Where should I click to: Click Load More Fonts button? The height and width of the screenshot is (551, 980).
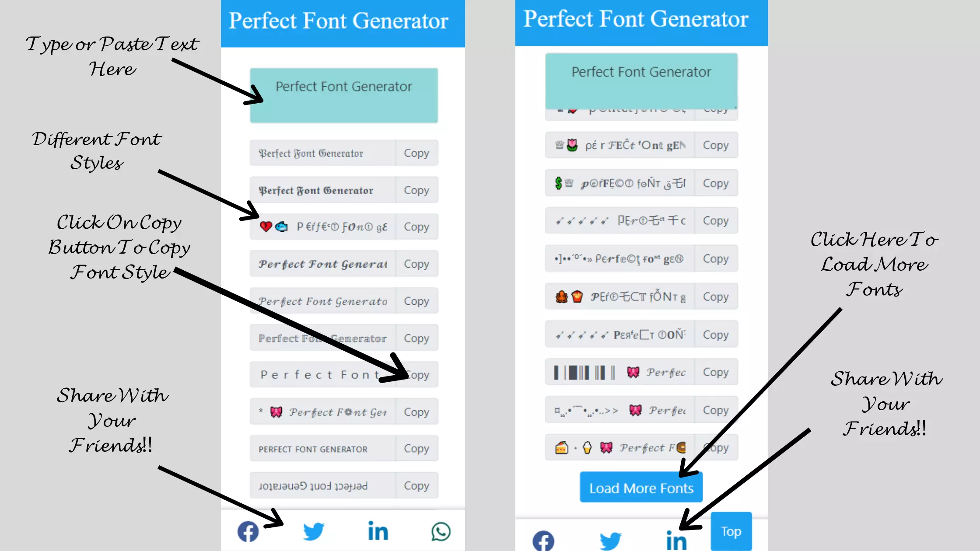tap(641, 488)
